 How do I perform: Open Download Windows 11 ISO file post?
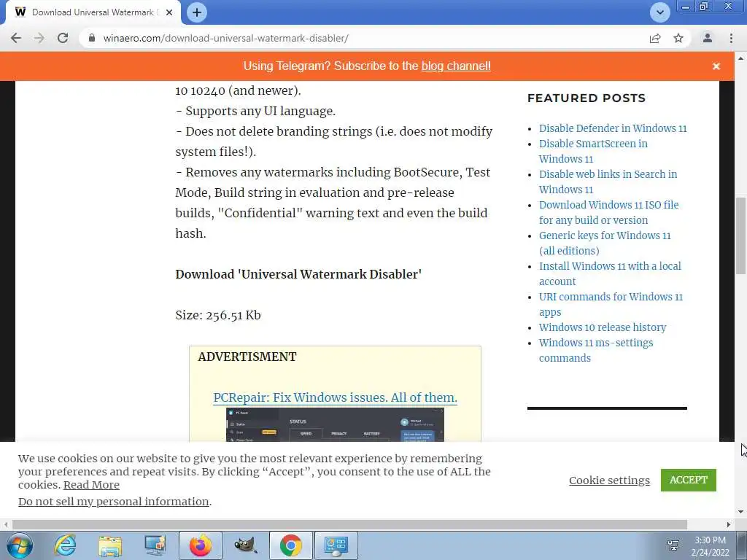(x=609, y=212)
